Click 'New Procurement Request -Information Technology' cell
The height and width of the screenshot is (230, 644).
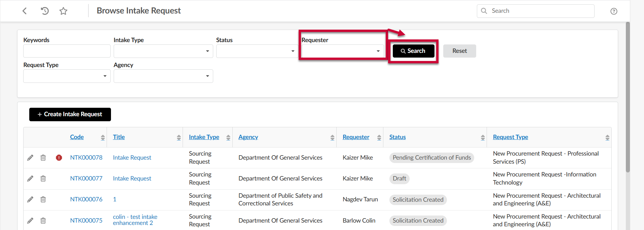coord(544,178)
